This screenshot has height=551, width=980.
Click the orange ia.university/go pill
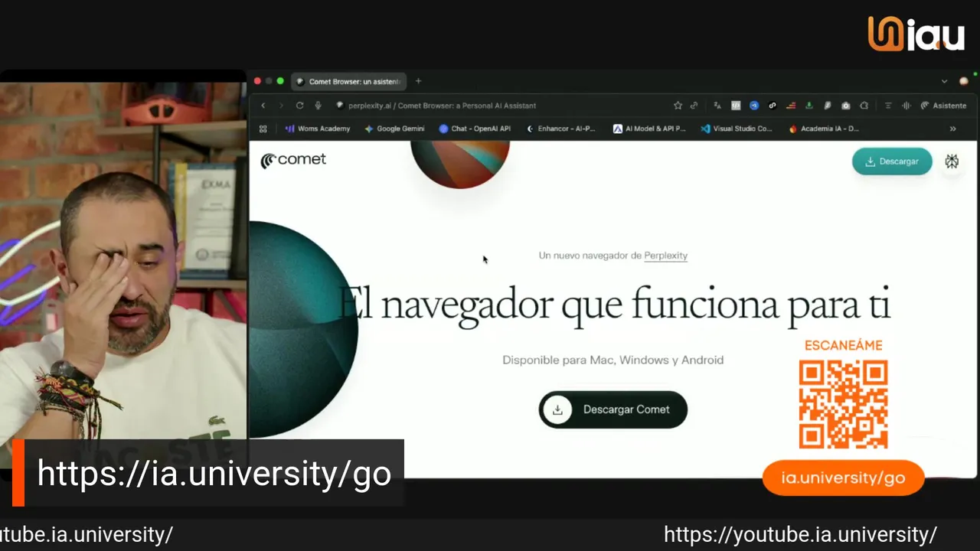[844, 478]
